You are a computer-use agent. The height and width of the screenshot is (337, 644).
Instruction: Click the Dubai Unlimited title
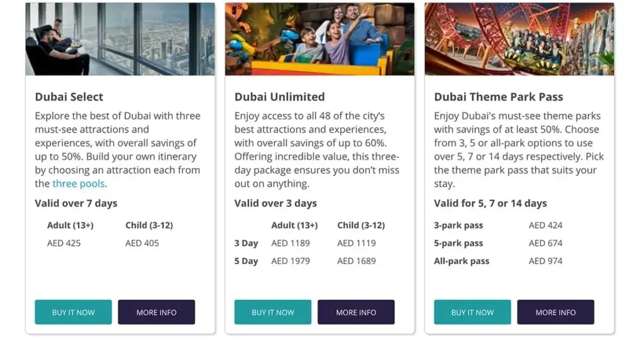(x=279, y=97)
